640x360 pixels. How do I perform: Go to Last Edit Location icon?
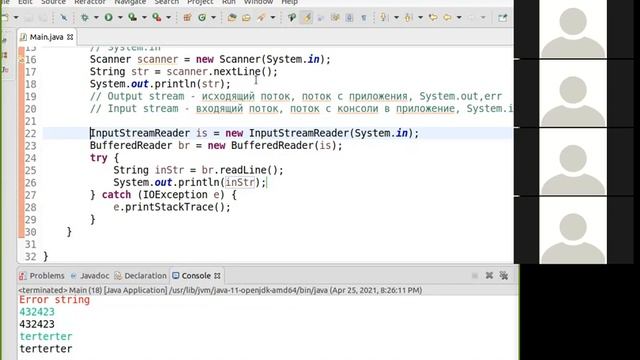tap(433, 18)
